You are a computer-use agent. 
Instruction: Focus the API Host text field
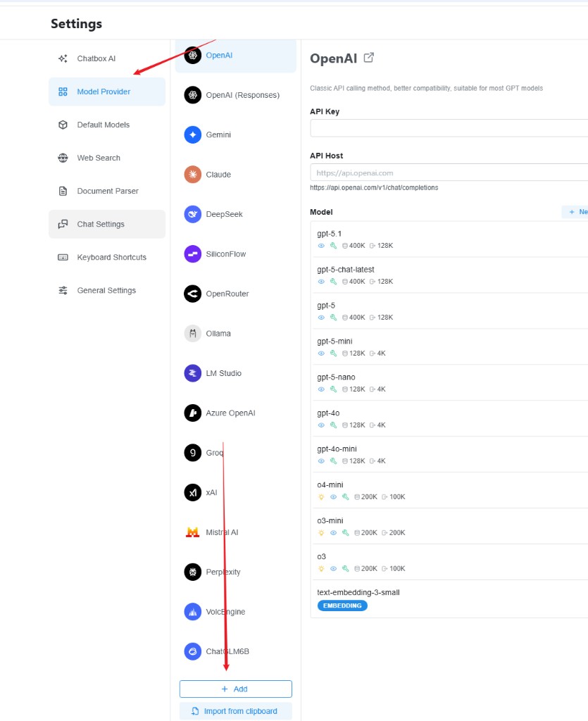(x=448, y=173)
